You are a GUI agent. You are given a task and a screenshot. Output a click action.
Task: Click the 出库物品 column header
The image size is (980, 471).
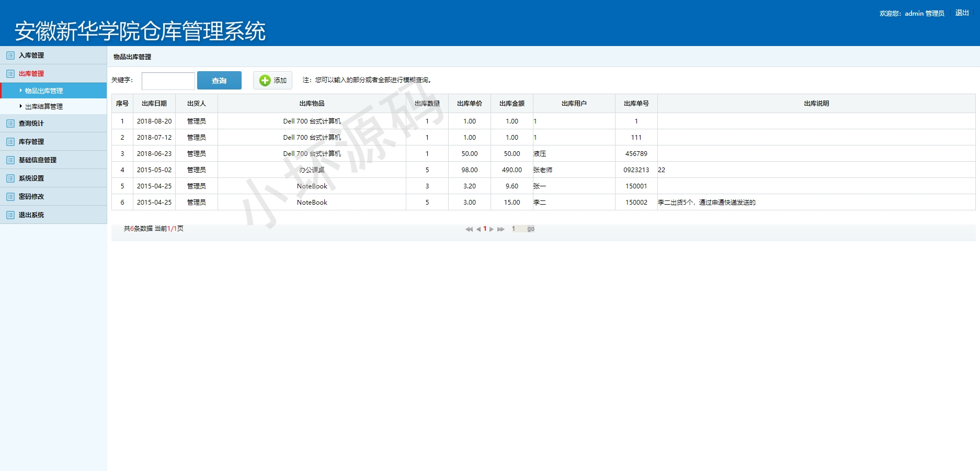tap(312, 104)
